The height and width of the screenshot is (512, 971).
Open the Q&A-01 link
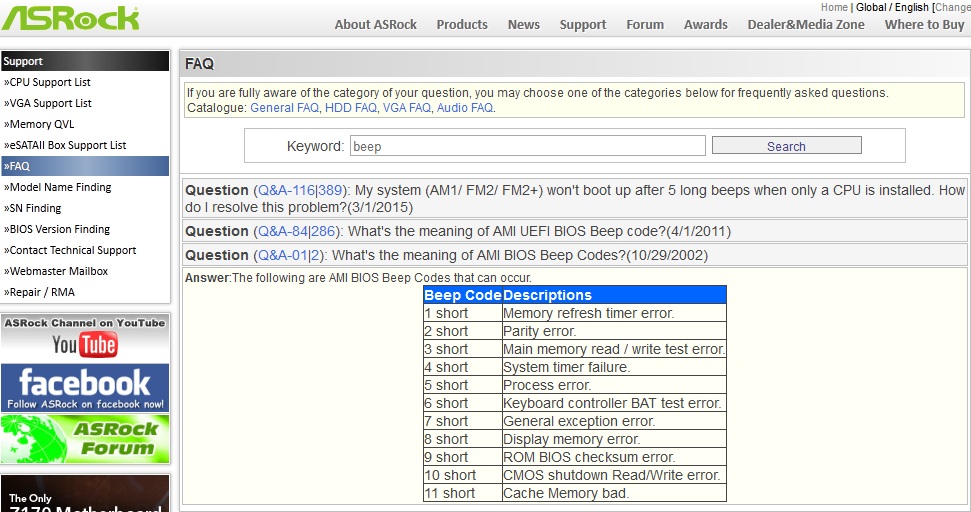coord(284,255)
